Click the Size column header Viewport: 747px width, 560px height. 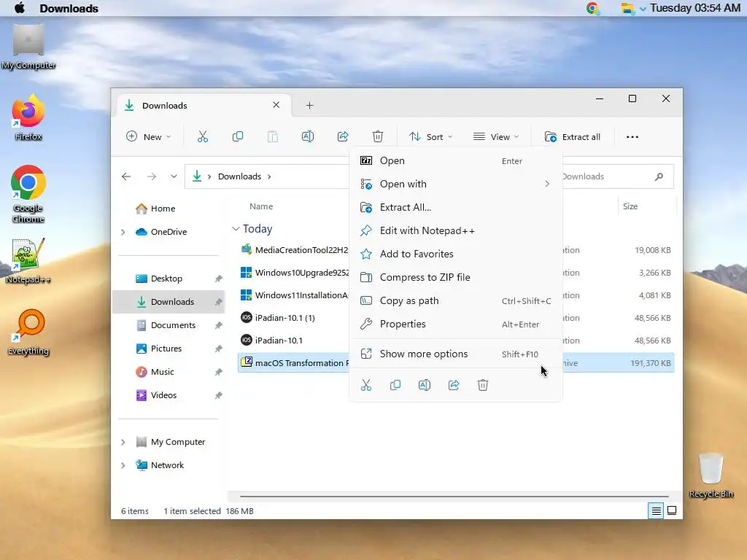coord(630,206)
